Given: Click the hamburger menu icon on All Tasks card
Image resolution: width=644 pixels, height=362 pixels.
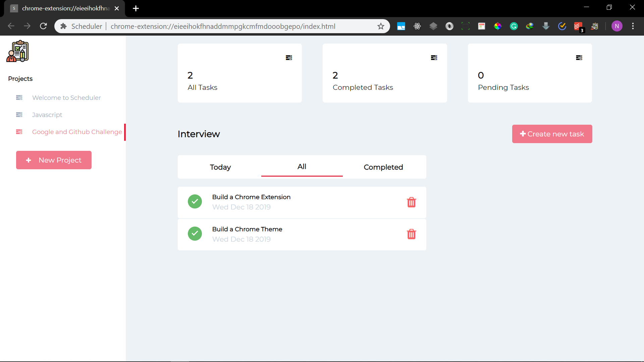Looking at the screenshot, I should coord(289,57).
